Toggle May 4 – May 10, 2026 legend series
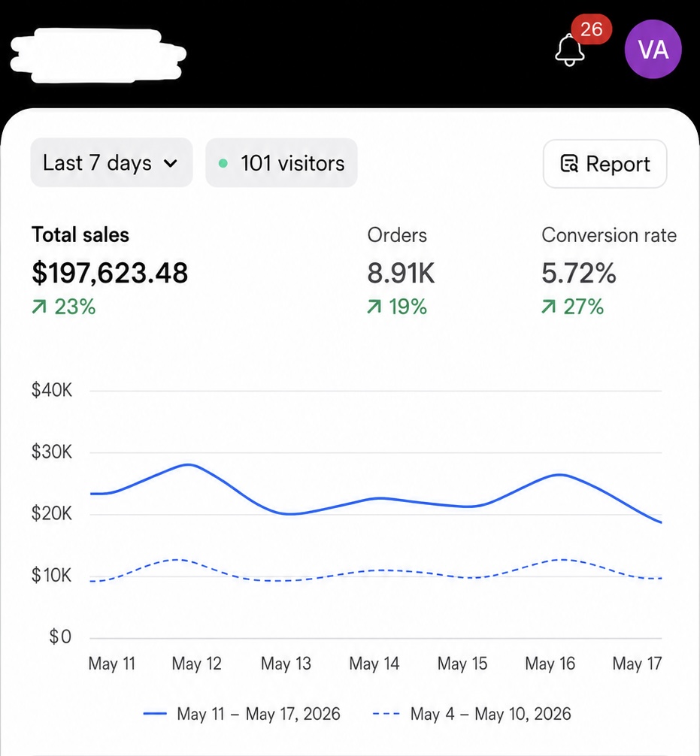700x756 pixels. pos(472,714)
